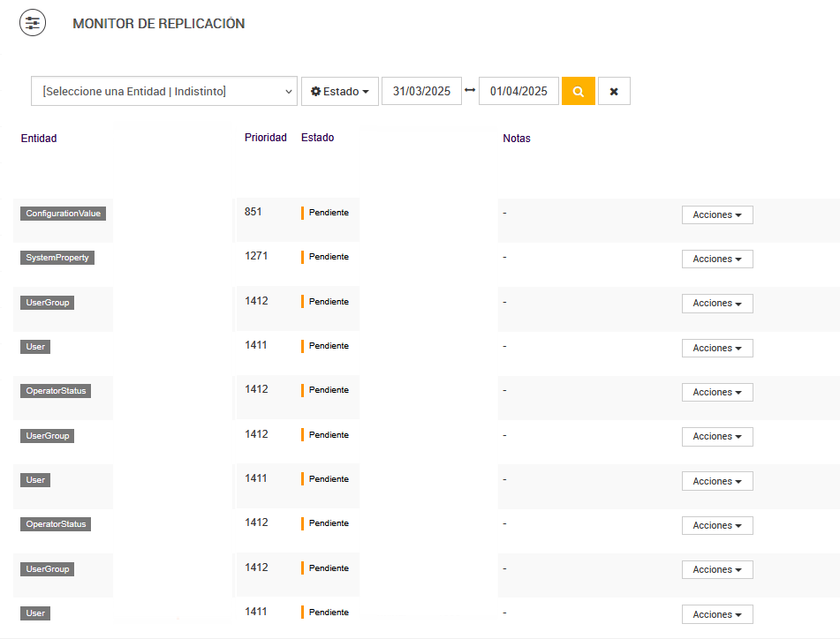Open Acciones menu for SystemProperty row
The width and height of the screenshot is (840, 639).
click(717, 259)
